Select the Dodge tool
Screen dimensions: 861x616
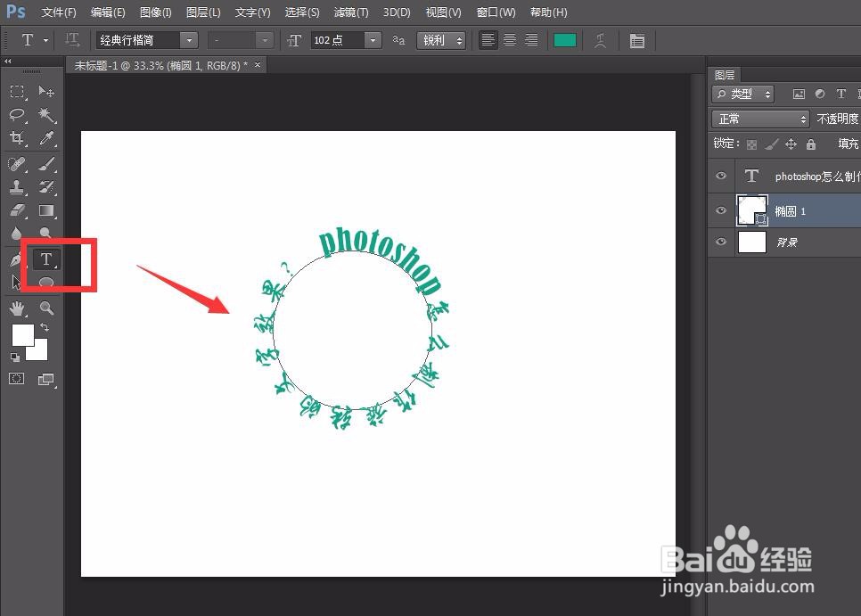click(x=46, y=233)
